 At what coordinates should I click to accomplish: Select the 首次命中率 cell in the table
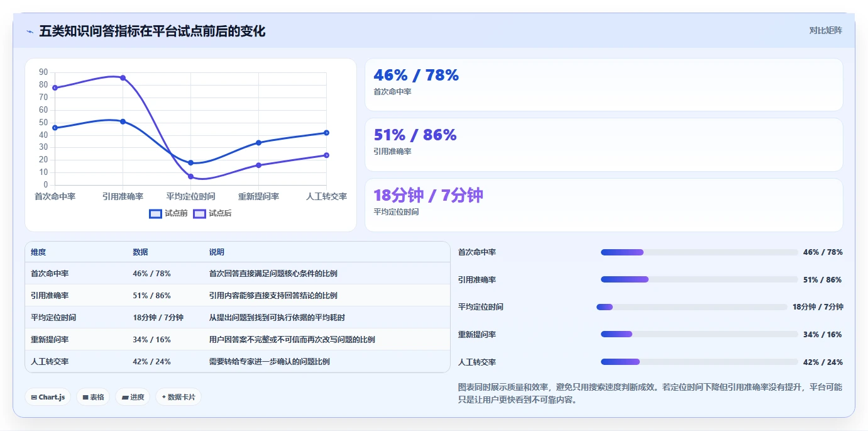tap(50, 274)
